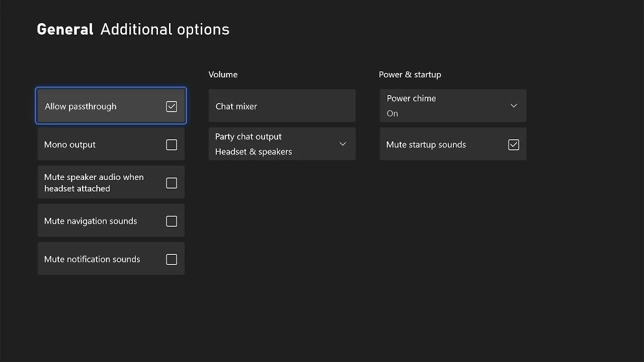Click the Volume section header

(x=223, y=74)
